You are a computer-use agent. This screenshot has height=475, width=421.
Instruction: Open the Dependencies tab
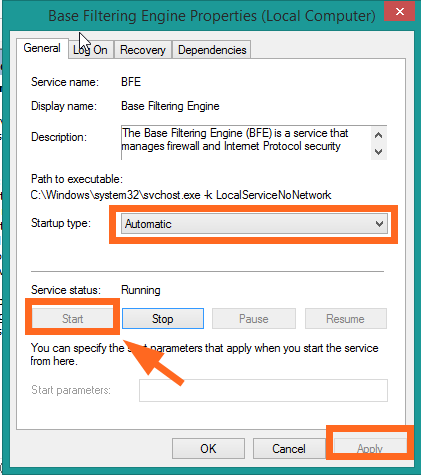pos(212,50)
